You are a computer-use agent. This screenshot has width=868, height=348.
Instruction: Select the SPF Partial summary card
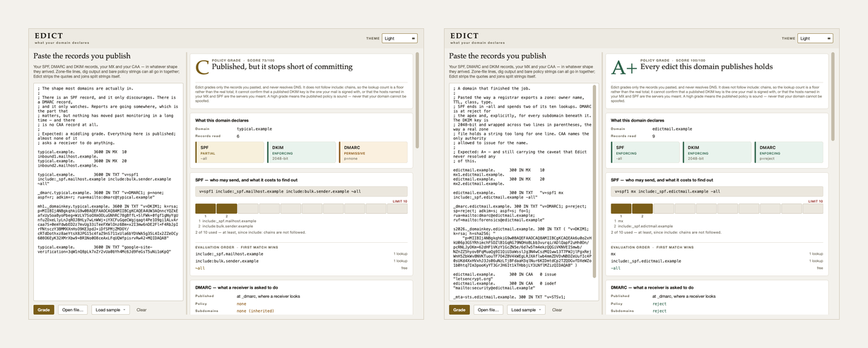click(230, 152)
